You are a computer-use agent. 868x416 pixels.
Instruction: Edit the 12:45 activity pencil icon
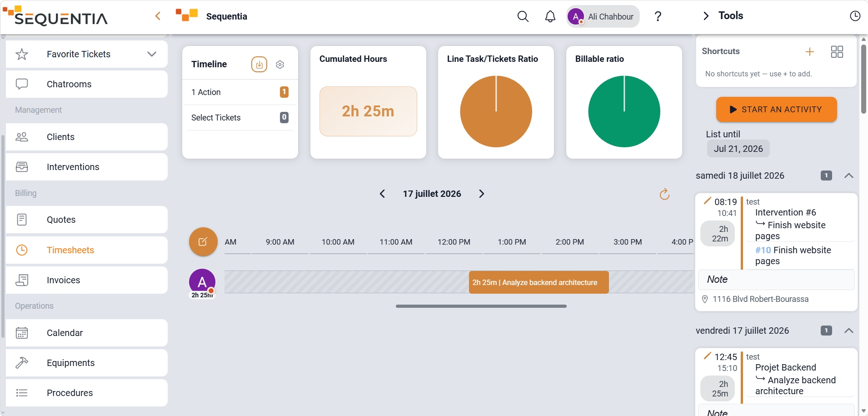[707, 356]
